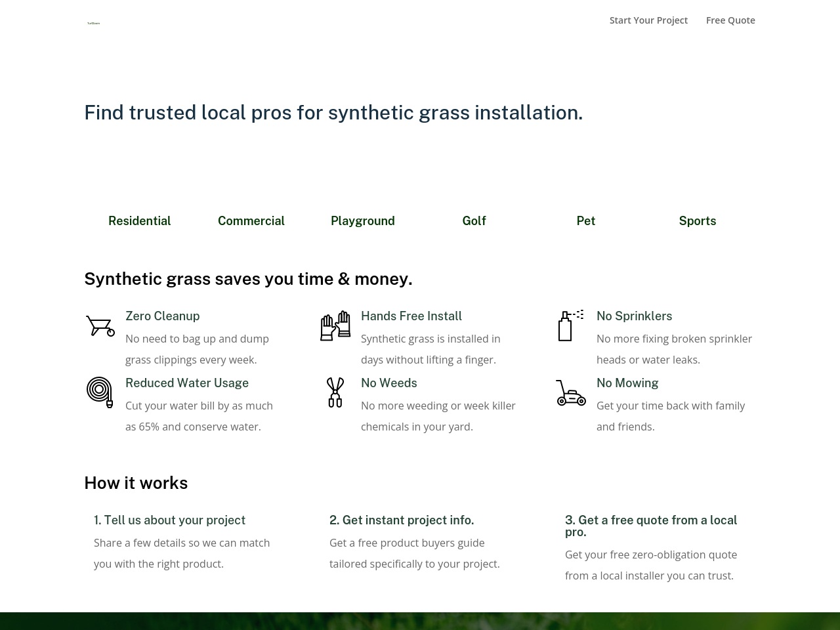Click the 'Hands Free Install' title
840x630 pixels.
point(411,316)
